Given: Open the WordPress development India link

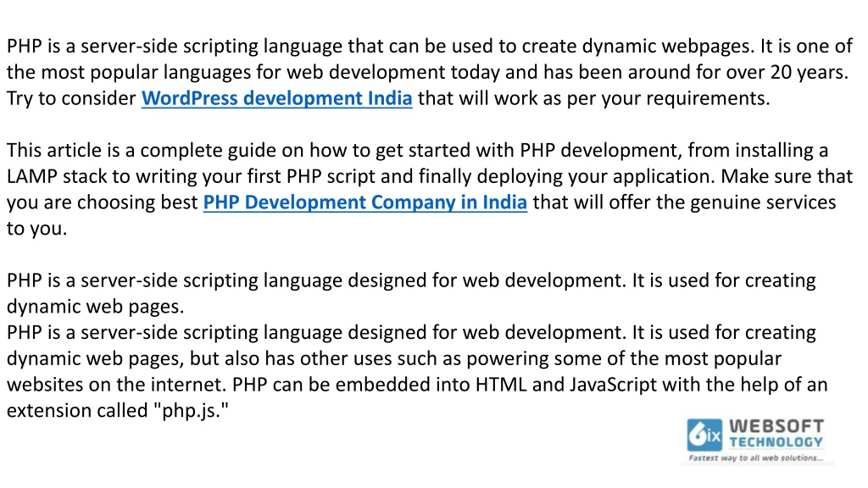Looking at the screenshot, I should [277, 98].
